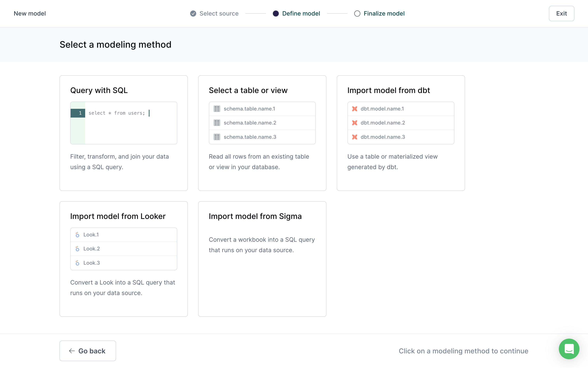Click the completed Select source checkmark

coord(193,13)
